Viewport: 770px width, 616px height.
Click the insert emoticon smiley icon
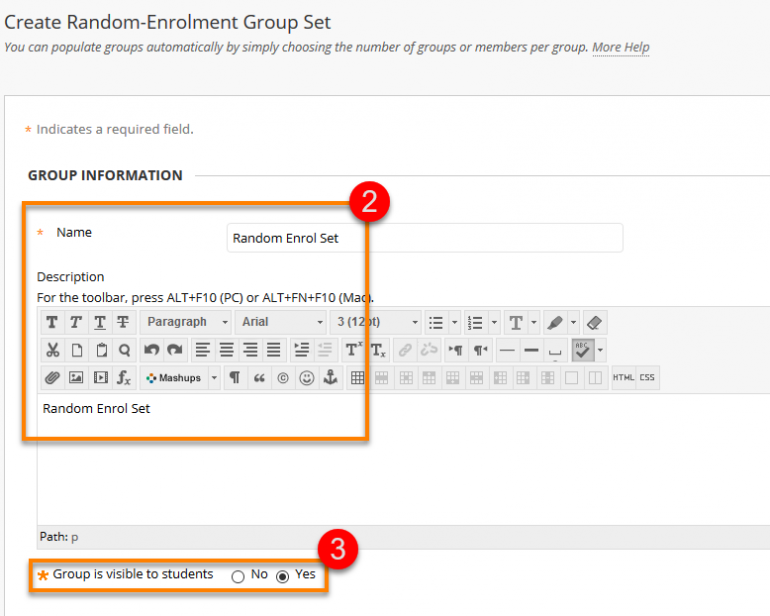[x=307, y=378]
